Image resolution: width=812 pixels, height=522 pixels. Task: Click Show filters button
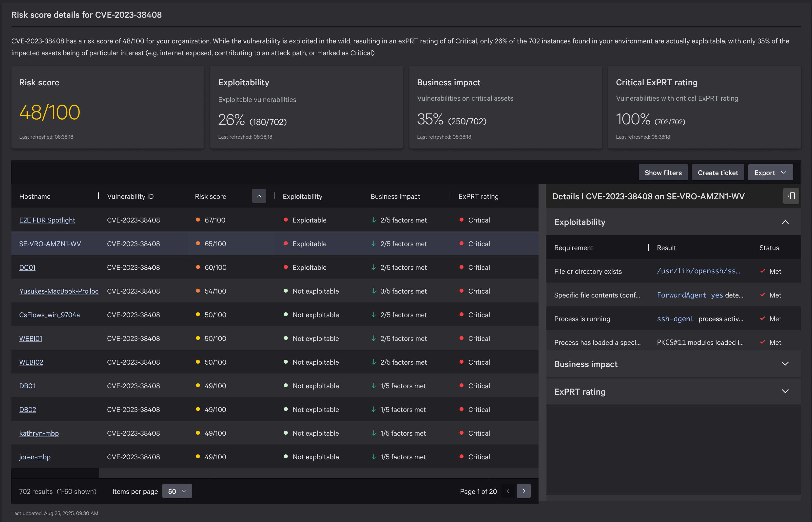[663, 173]
